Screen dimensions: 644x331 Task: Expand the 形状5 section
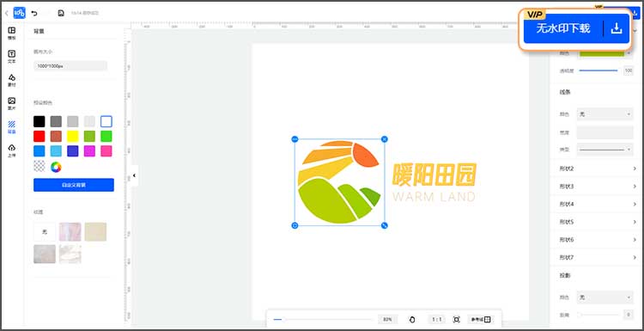597,222
